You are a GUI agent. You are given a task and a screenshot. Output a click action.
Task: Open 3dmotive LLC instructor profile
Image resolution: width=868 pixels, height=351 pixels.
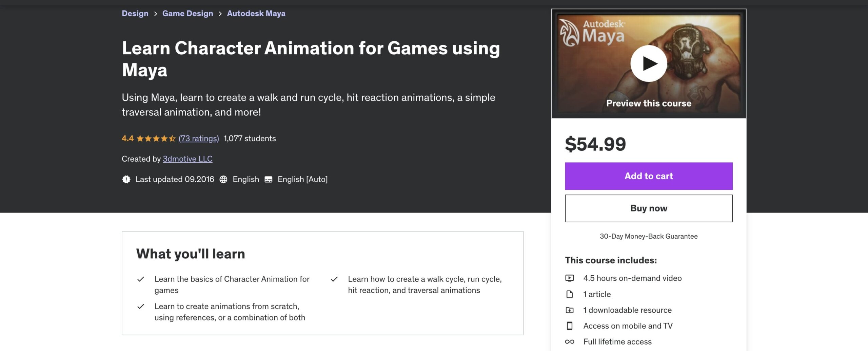[x=188, y=159]
